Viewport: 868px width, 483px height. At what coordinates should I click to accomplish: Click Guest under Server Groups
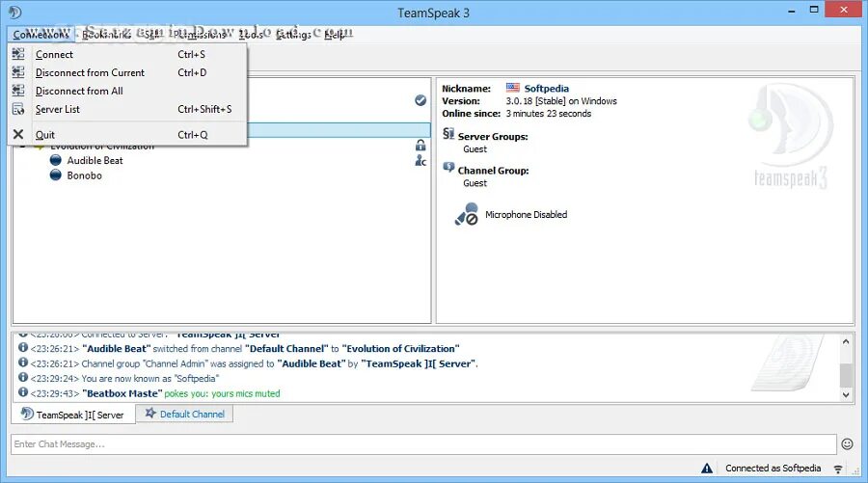pos(475,149)
